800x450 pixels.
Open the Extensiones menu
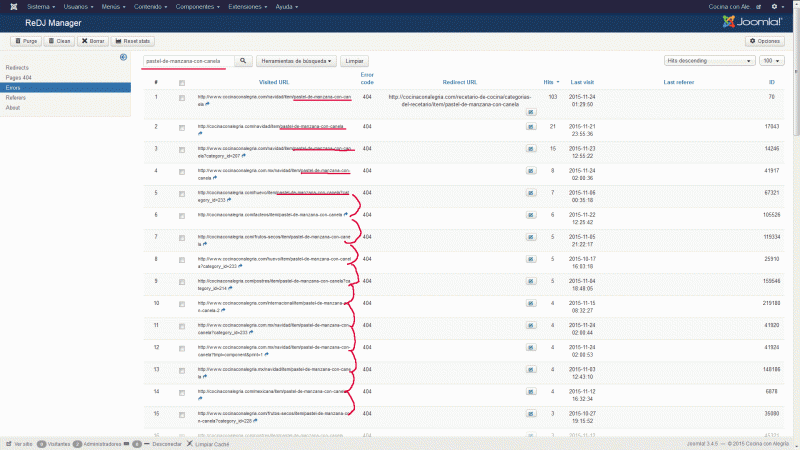click(247, 7)
